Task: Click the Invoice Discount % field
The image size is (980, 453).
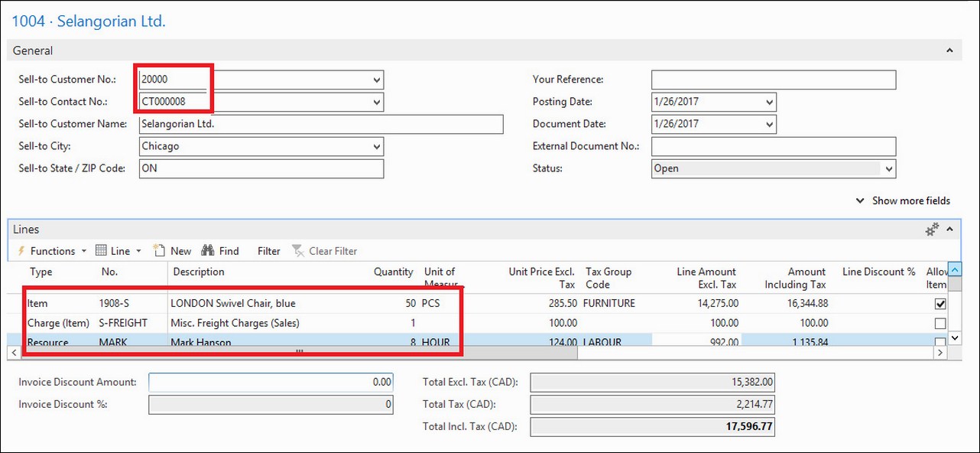Action: [271, 404]
